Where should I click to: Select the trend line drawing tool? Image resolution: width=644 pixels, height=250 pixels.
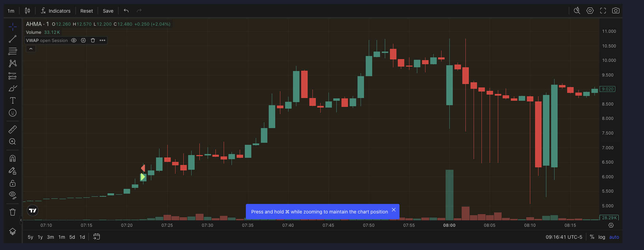[x=13, y=39]
